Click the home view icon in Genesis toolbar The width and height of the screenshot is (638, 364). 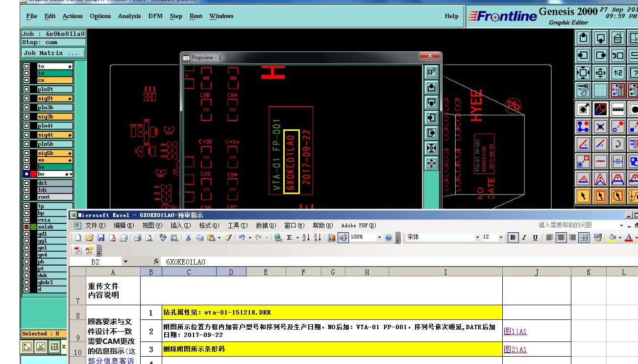[618, 38]
